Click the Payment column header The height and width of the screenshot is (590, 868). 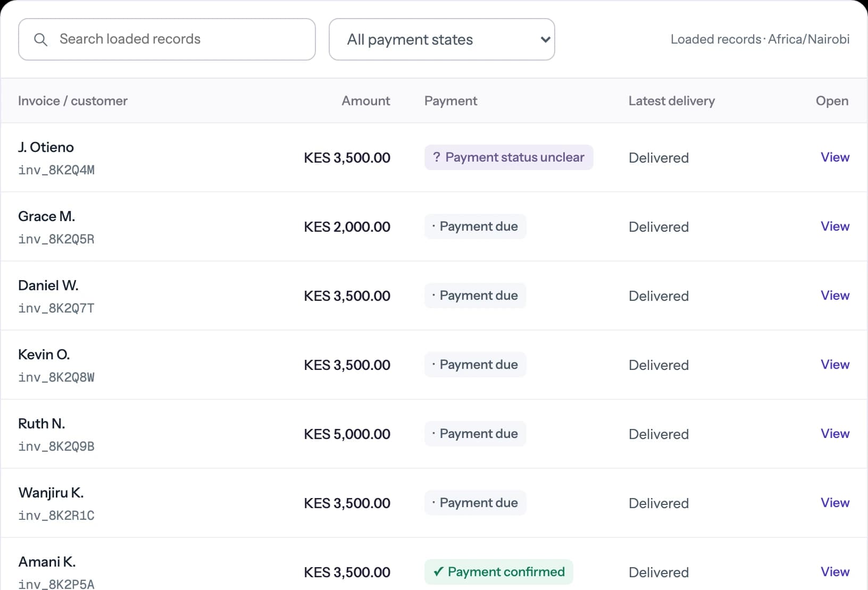[450, 101]
